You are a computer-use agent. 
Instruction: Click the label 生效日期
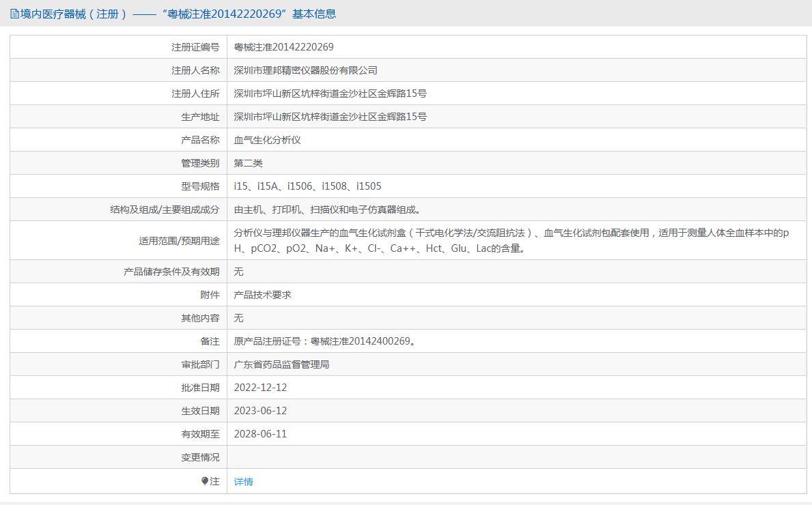(200, 411)
